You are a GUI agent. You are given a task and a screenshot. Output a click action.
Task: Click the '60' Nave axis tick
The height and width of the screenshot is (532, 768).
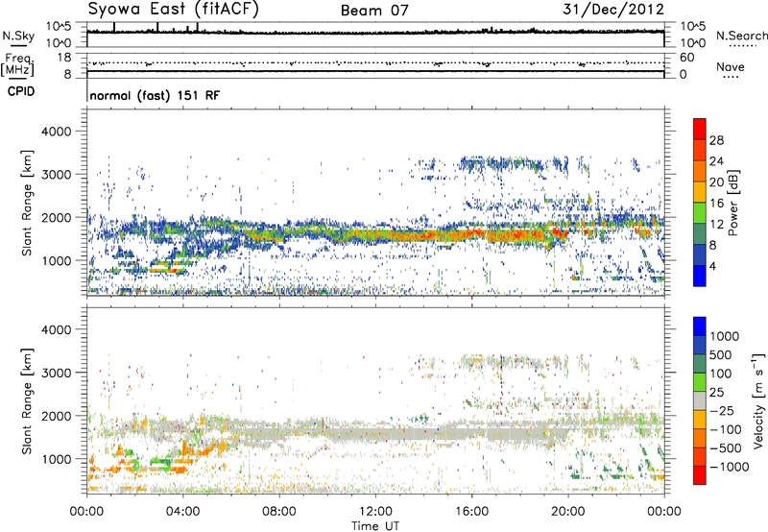[x=687, y=58]
